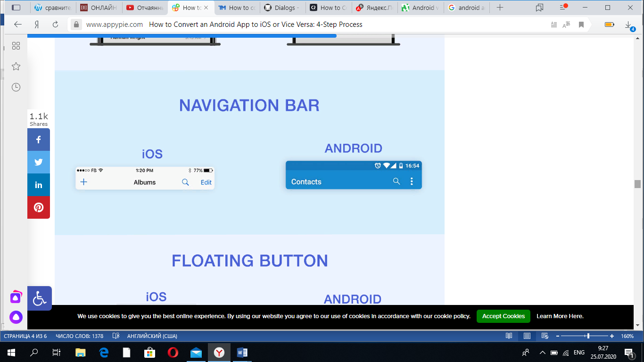
Task: Share the page on Twitter
Action: 39,162
